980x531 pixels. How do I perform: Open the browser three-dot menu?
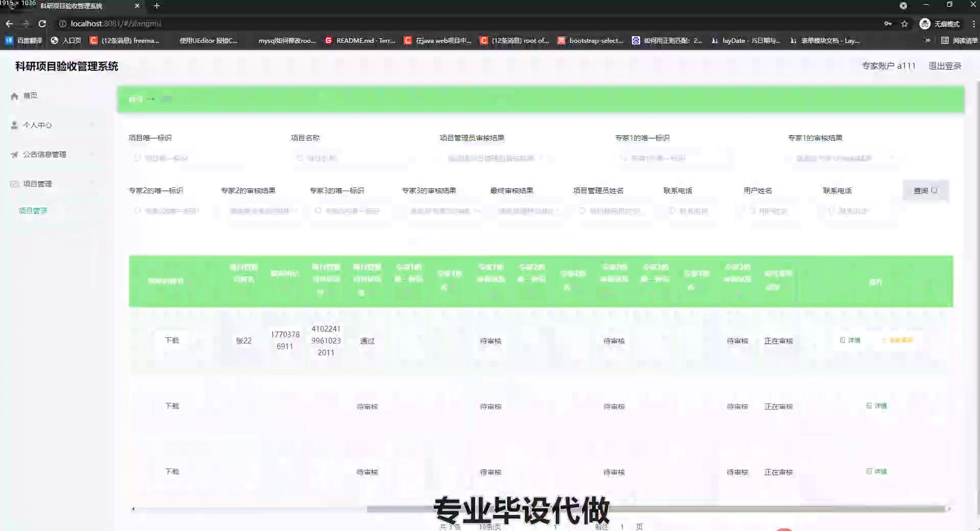pyautogui.click(x=973, y=24)
